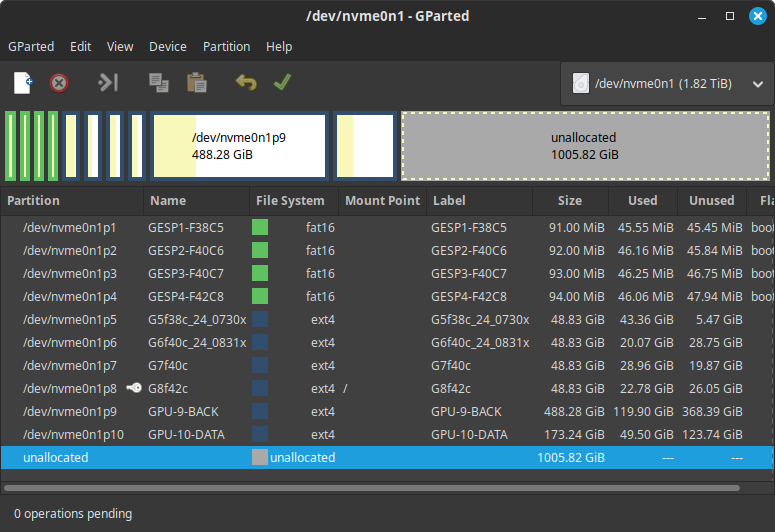Sort by the Name column header
This screenshot has height=532, width=775.
[x=197, y=200]
